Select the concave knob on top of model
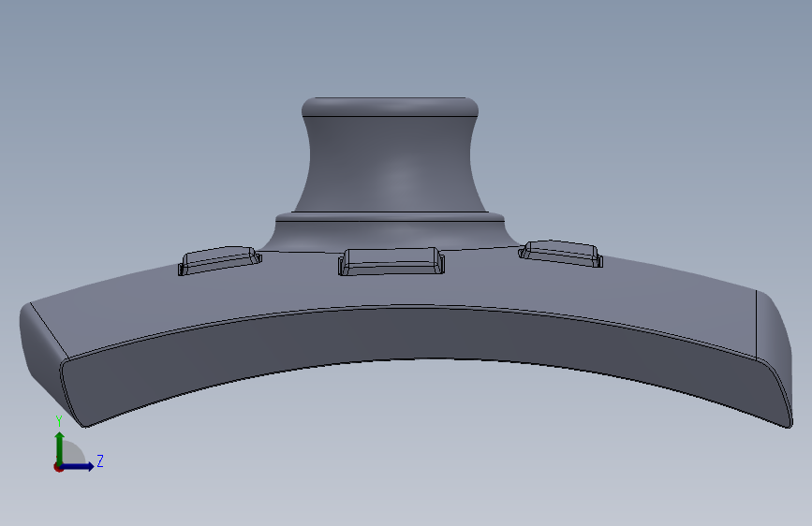The width and height of the screenshot is (812, 526). coord(391,154)
